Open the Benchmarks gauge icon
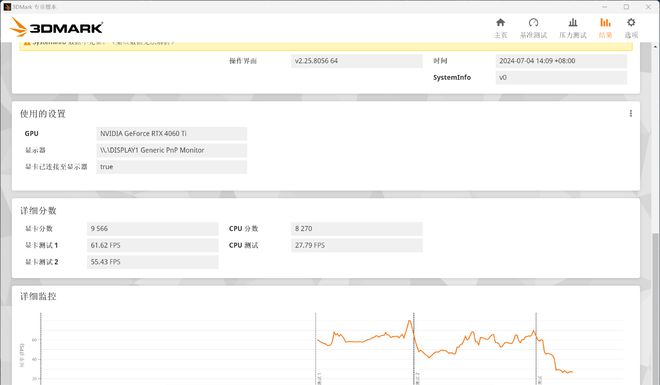The image size is (660, 385). coord(533,22)
